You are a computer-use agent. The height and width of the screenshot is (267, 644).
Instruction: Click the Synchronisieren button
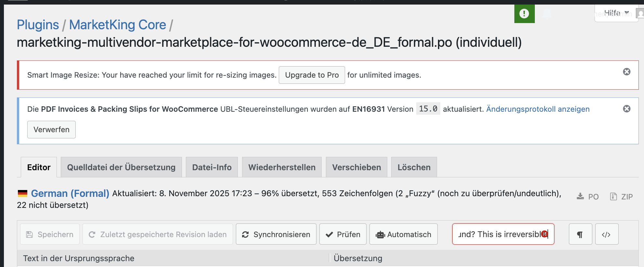(x=276, y=234)
